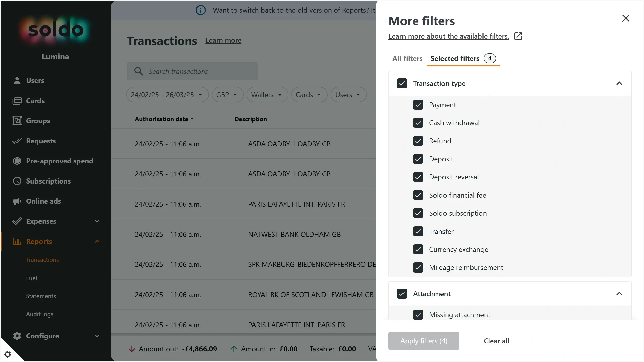Open the Learn more about available filters link

pyautogui.click(x=449, y=36)
